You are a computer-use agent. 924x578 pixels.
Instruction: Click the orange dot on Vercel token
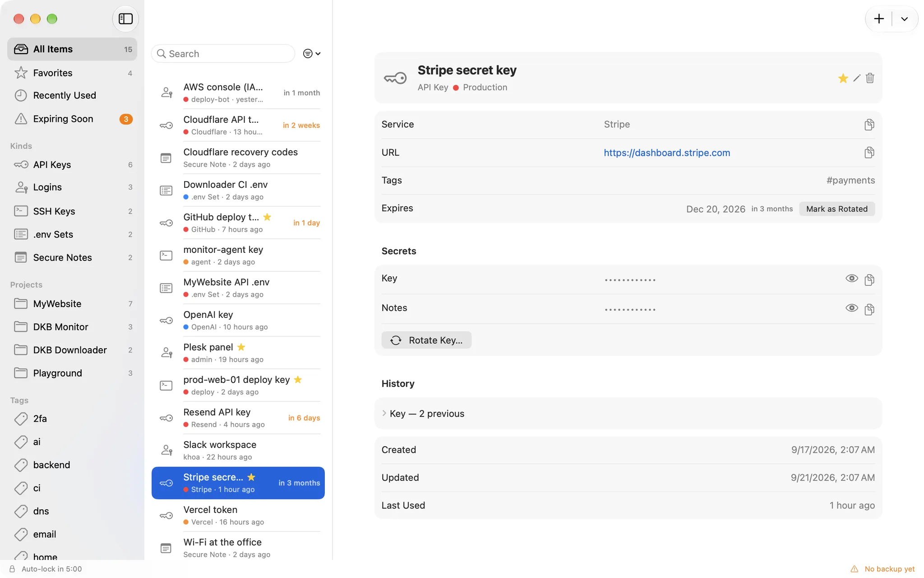tap(186, 522)
